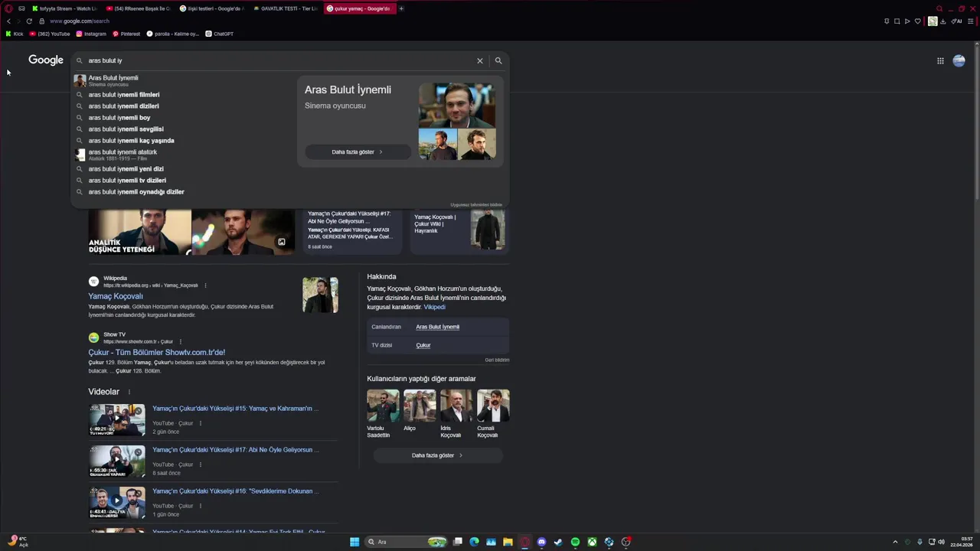Switch to the RRaenee Başak tab
The height and width of the screenshot is (551, 980).
click(x=139, y=8)
